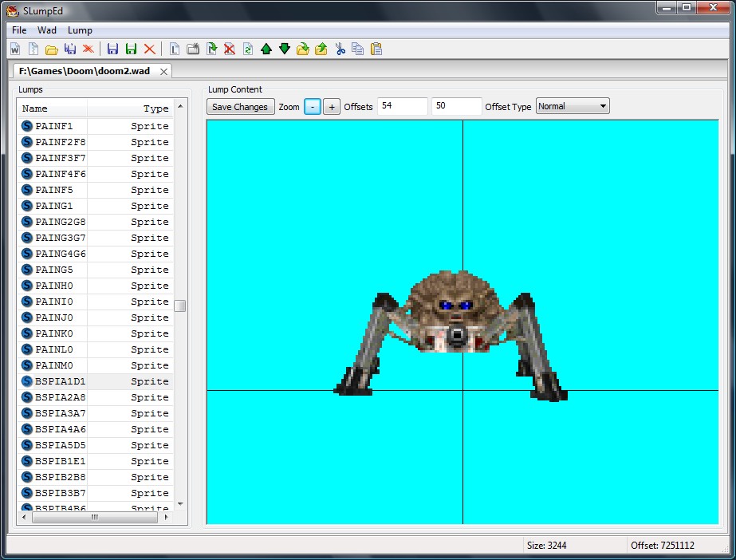Click the scissors cut icon
Viewport: 736px width, 560px height.
(x=340, y=49)
